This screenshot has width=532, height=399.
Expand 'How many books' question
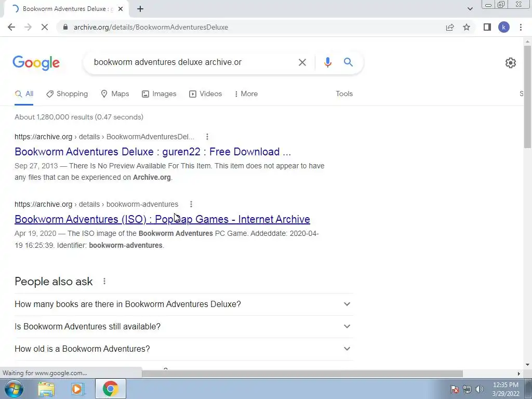click(x=184, y=304)
